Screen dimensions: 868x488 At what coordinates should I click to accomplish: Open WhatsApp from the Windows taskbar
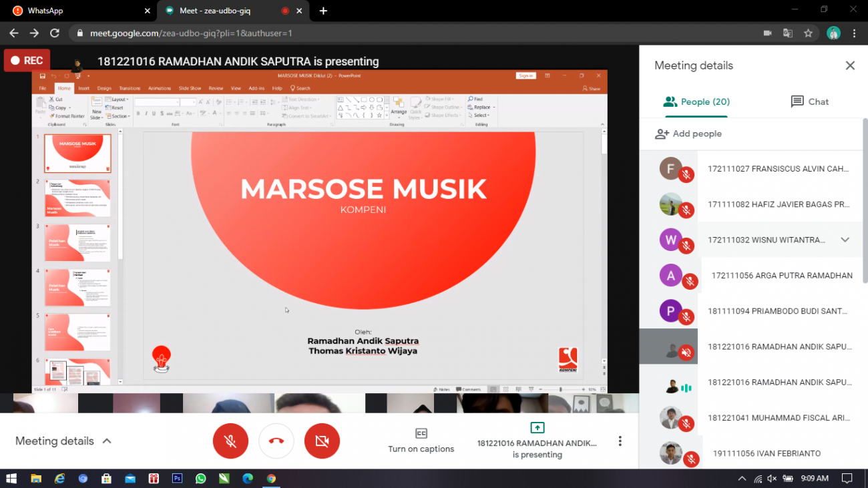pos(200,479)
